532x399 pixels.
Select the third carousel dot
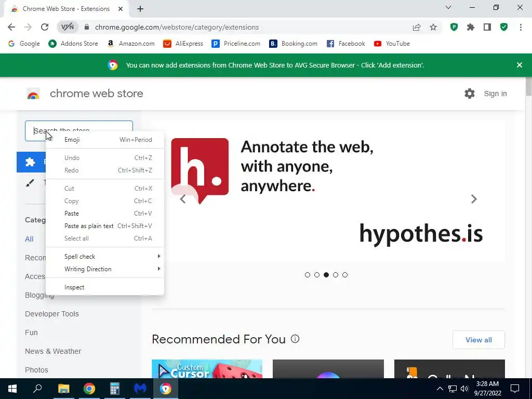[326, 275]
